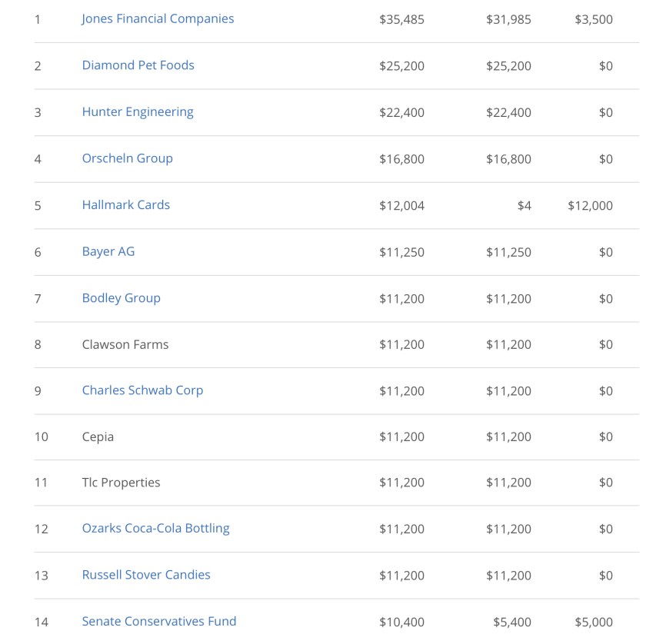The image size is (646, 644).
Task: Open the Senate Conservatives Fund link
Action: click(158, 622)
